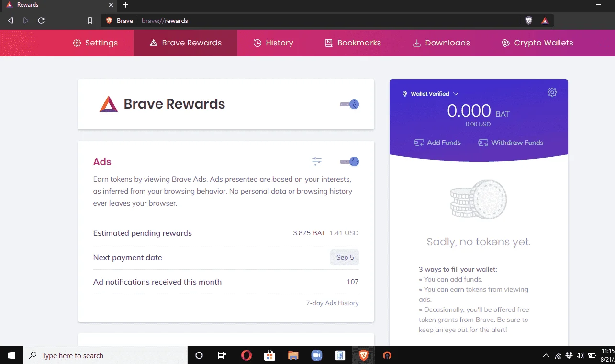This screenshot has height=364, width=615.
Task: Go back using the browser back arrow
Action: coord(11,21)
